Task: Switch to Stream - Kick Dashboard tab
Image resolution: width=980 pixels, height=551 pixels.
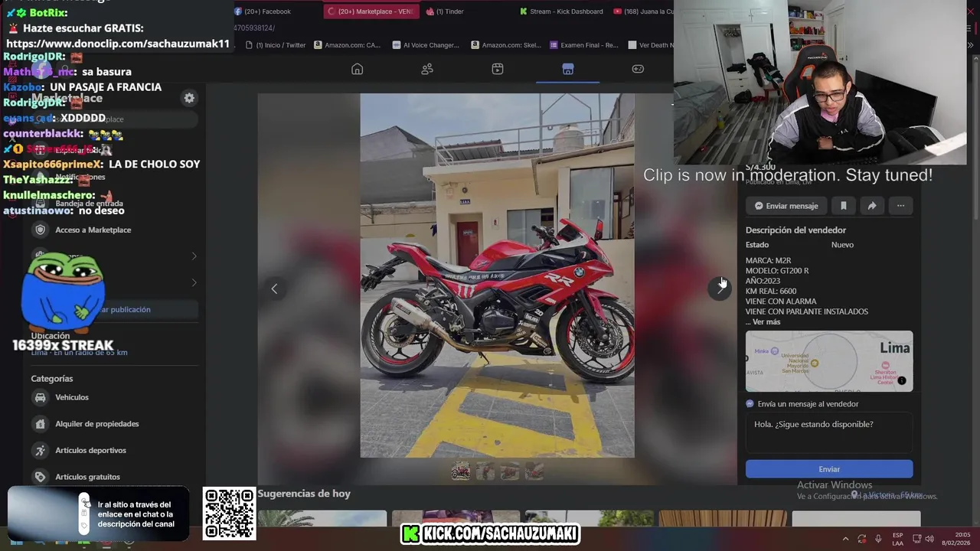Action: [x=560, y=11]
